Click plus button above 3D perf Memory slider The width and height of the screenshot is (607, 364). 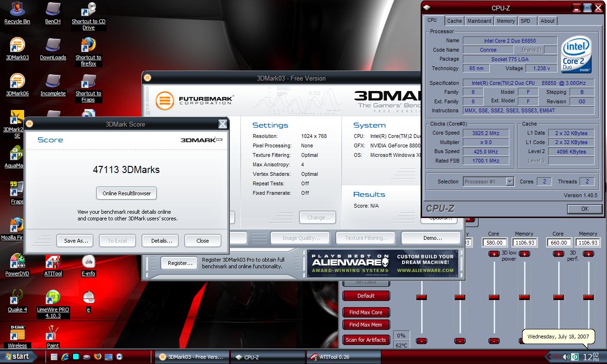coord(589,254)
